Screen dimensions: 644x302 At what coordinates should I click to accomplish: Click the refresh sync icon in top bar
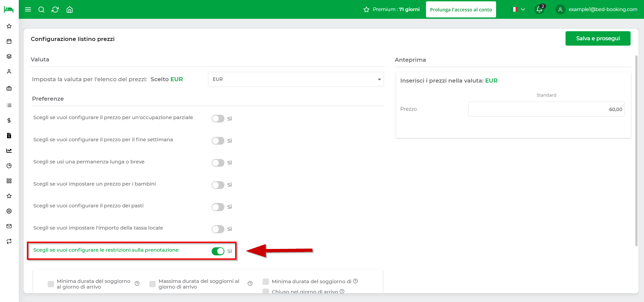(x=55, y=9)
